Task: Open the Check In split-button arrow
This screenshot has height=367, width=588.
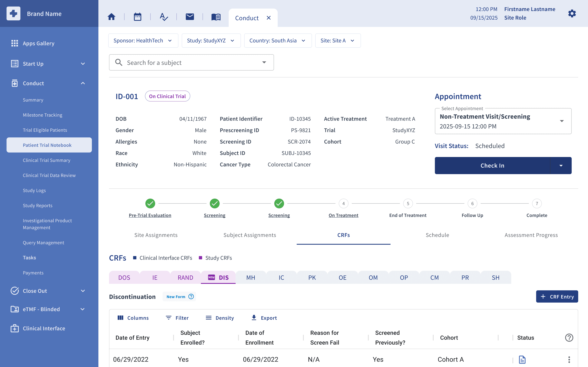Action: tap(561, 166)
